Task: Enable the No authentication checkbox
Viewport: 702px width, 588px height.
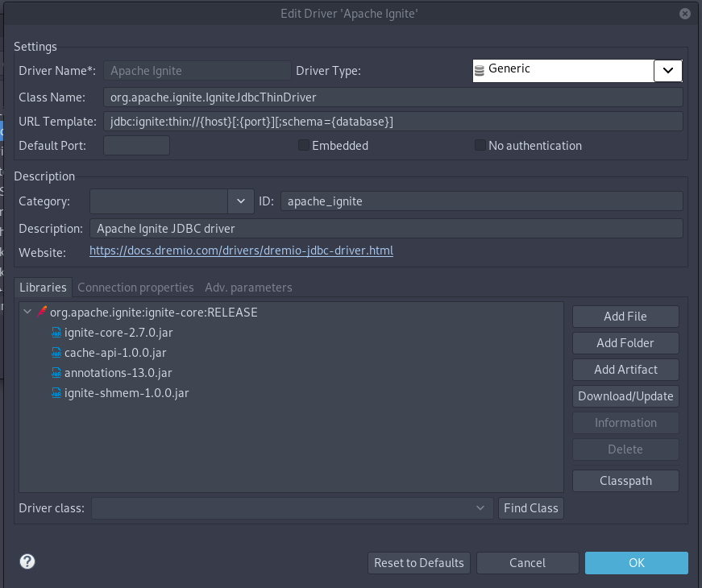Action: point(479,145)
